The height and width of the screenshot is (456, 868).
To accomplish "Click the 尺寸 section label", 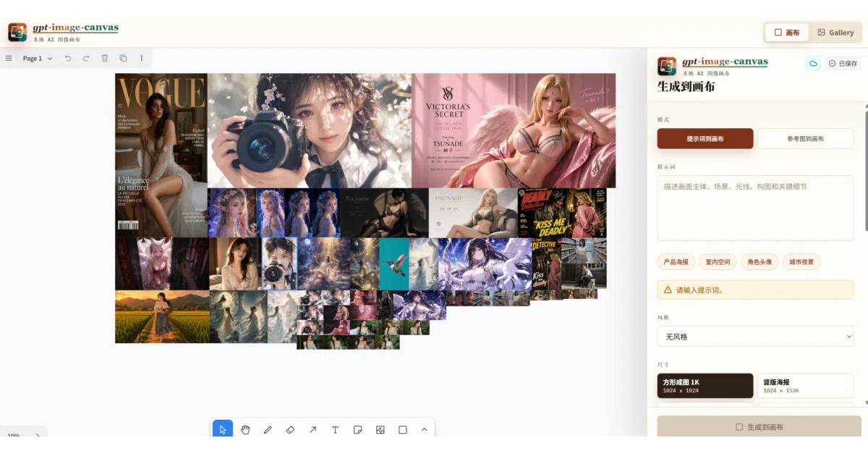I will click(663, 364).
